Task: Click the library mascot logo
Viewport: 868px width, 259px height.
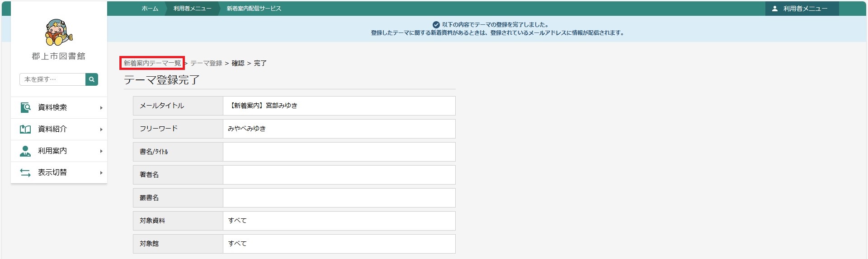Action: click(x=59, y=32)
